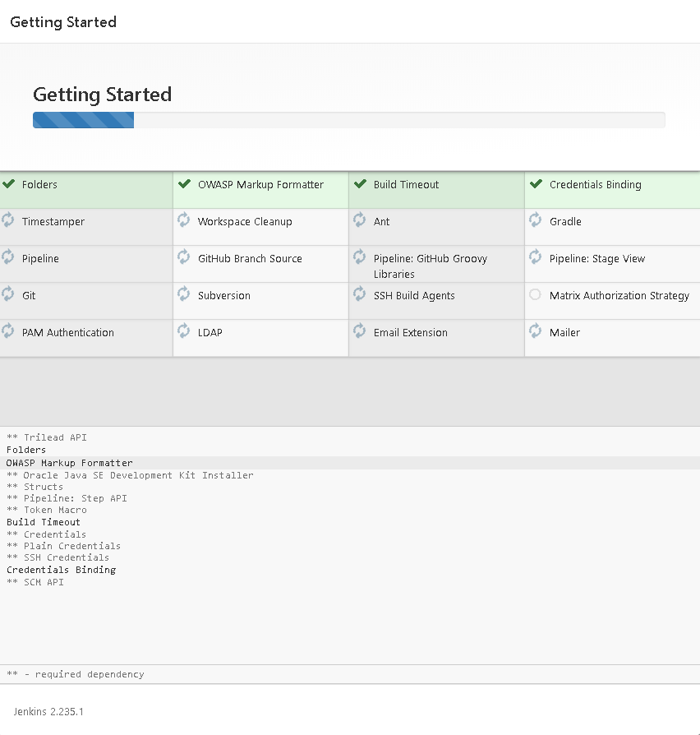Screen dimensions: 700x735
Task: Click the refresh icon beside Git
Action: (x=8, y=294)
